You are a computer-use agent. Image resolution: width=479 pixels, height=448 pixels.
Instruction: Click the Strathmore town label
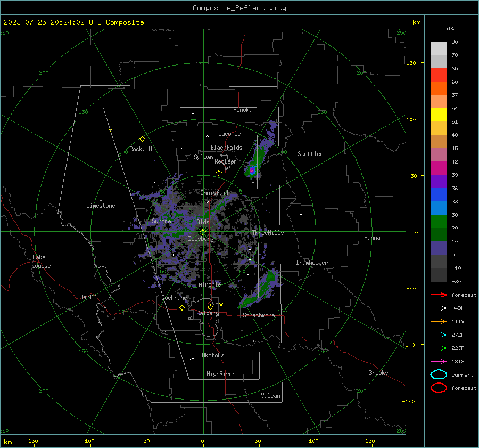(259, 315)
